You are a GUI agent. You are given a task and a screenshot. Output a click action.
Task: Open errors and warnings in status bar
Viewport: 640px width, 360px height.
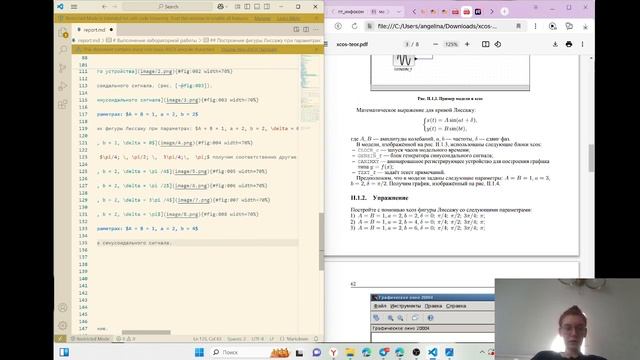pyautogui.click(x=126, y=339)
